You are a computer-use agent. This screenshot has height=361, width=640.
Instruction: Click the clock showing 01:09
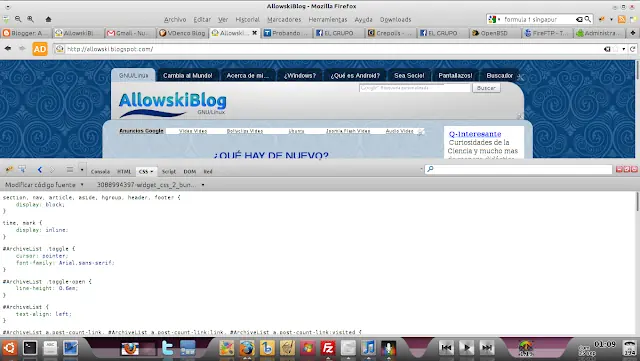pos(604,344)
